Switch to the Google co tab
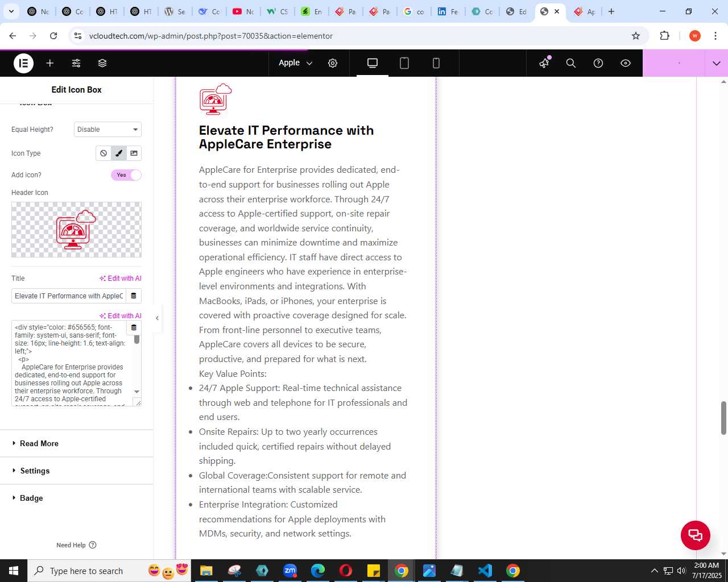Screen dimensions: 728x582 point(414,11)
